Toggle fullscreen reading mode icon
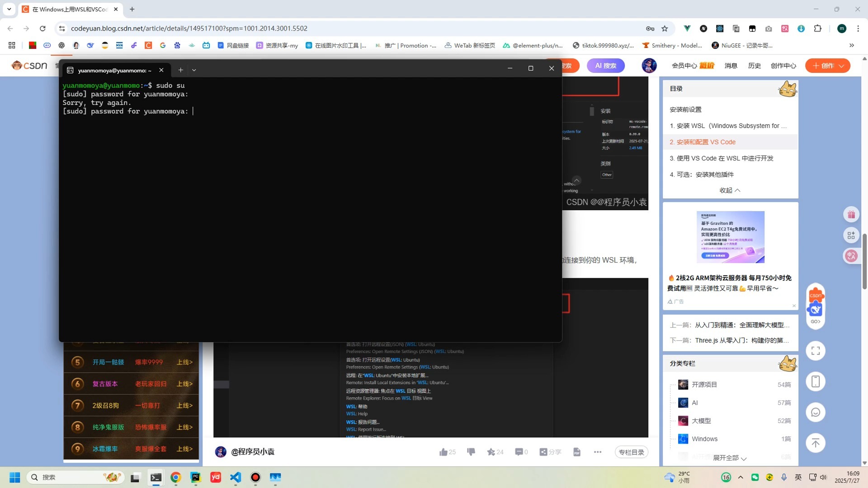868x488 pixels. (x=816, y=351)
